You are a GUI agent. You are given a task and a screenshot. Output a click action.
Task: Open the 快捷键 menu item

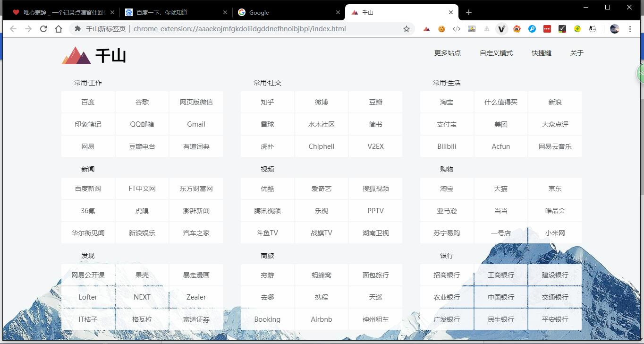[542, 53]
